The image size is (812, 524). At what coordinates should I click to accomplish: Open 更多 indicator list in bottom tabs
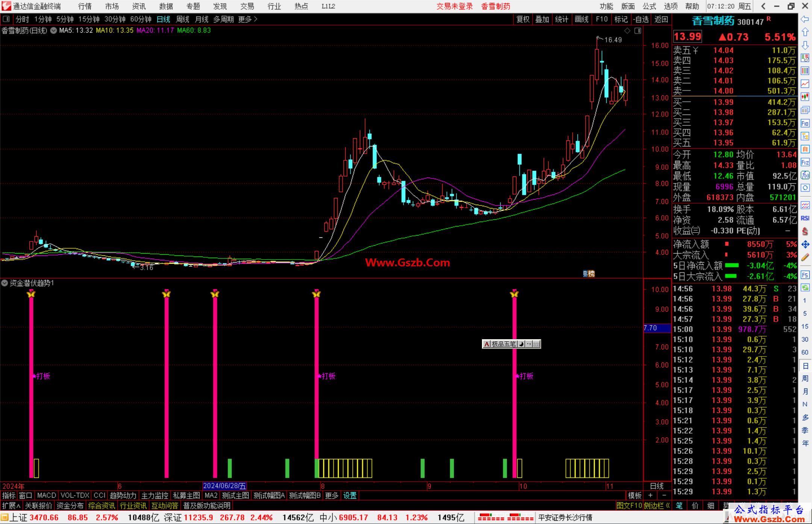click(332, 495)
